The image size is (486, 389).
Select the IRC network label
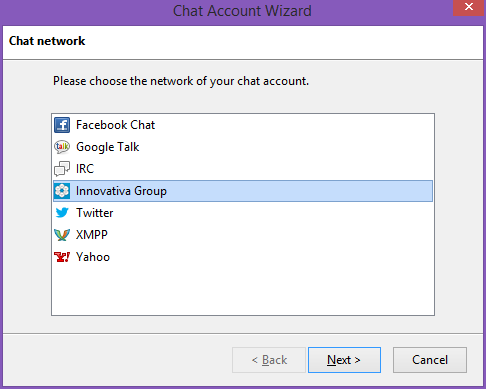click(85, 169)
